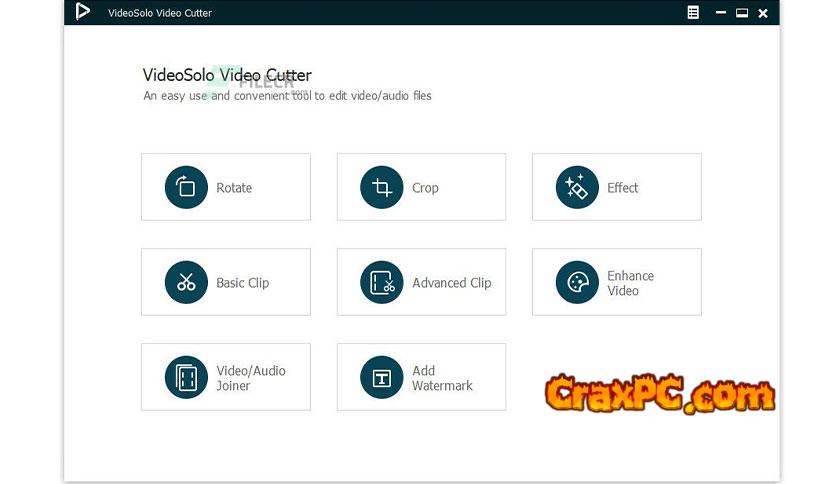
Task: Open the Effect label
Action: (622, 188)
